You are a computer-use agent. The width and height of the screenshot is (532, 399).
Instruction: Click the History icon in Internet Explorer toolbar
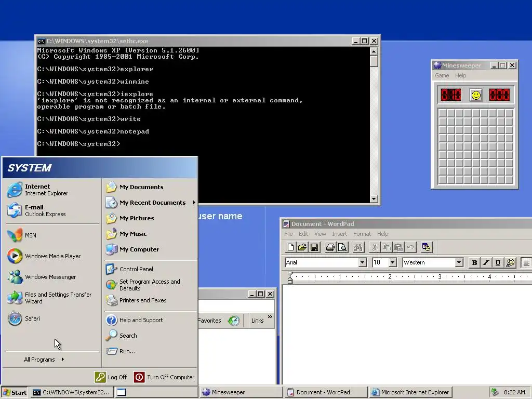pos(234,320)
